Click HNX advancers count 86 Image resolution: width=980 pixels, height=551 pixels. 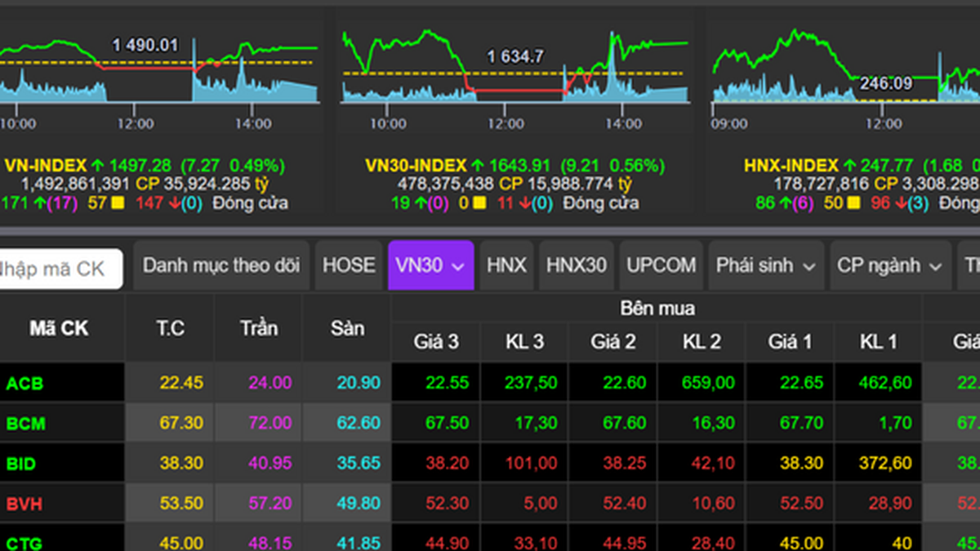click(765, 203)
